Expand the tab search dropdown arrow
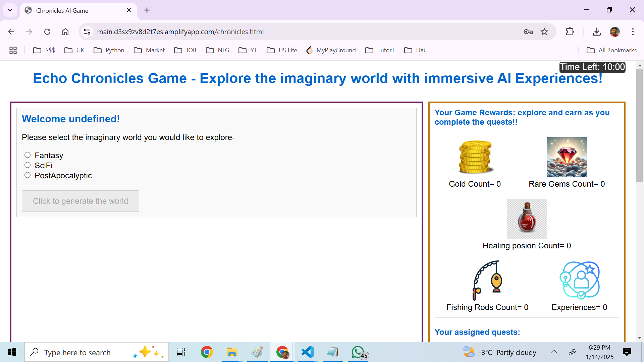This screenshot has width=644, height=362. 10,10
